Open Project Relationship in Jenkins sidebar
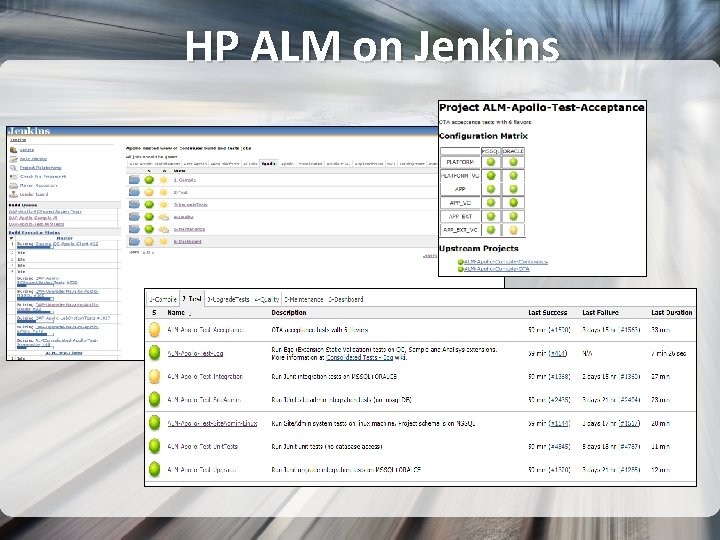This screenshot has height=540, width=720. point(40,168)
